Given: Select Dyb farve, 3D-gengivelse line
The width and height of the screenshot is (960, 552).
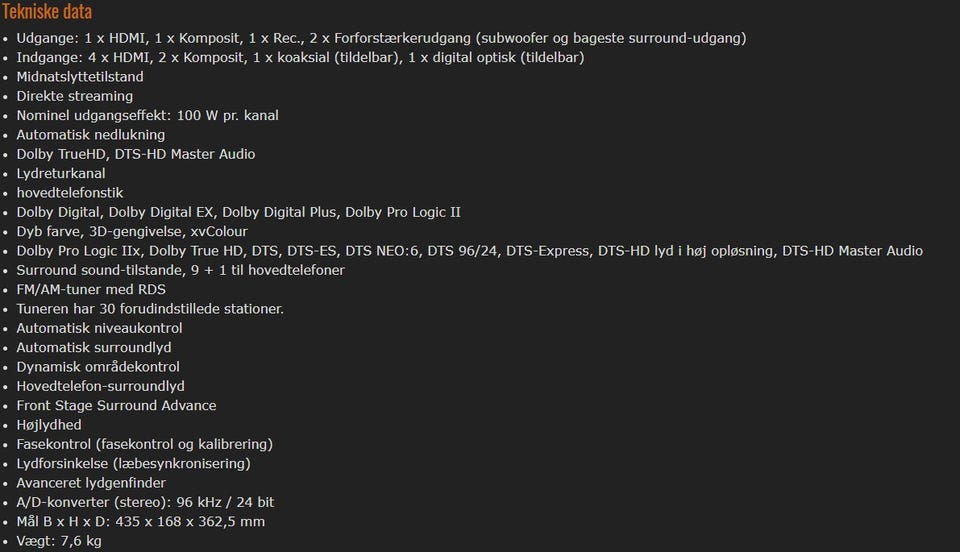Looking at the screenshot, I should [132, 231].
